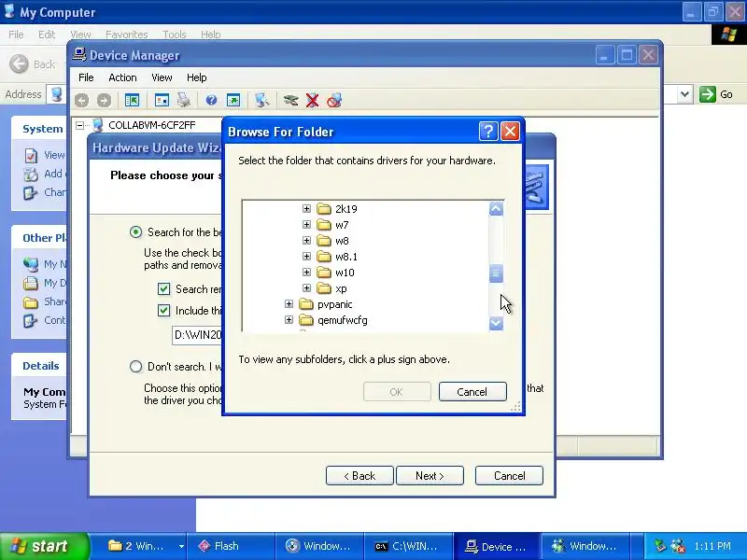Open the Properties toolbar icon in Device Manager
The image size is (747, 560).
[162, 100]
